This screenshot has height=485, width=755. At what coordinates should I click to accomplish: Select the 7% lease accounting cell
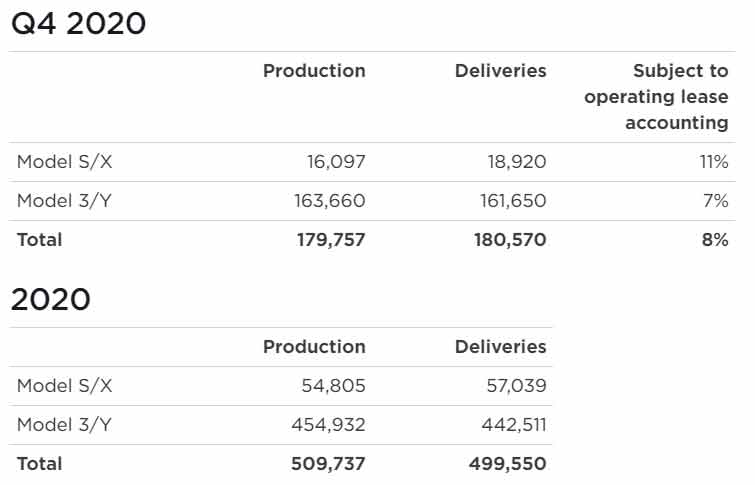click(716, 201)
